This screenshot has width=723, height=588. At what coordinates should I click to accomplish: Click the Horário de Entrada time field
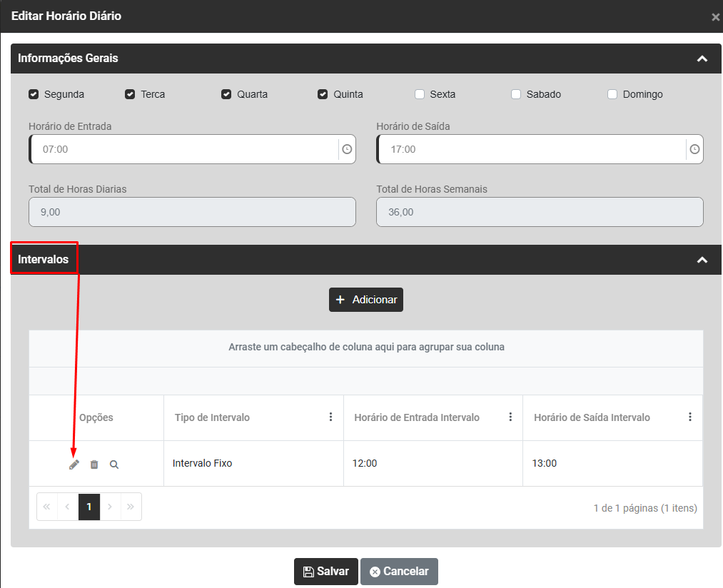186,150
